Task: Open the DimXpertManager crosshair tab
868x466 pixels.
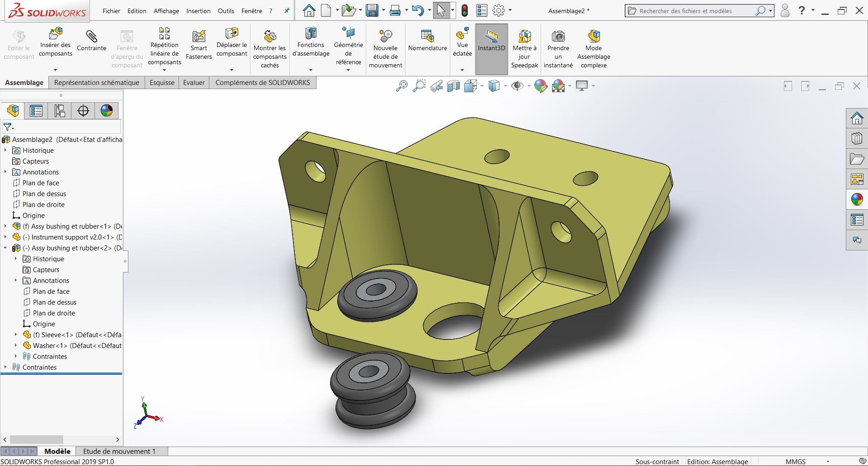Action: (83, 111)
